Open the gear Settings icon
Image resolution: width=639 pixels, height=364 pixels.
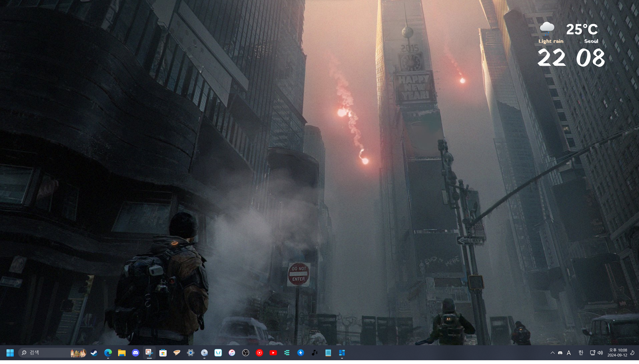coord(191,353)
